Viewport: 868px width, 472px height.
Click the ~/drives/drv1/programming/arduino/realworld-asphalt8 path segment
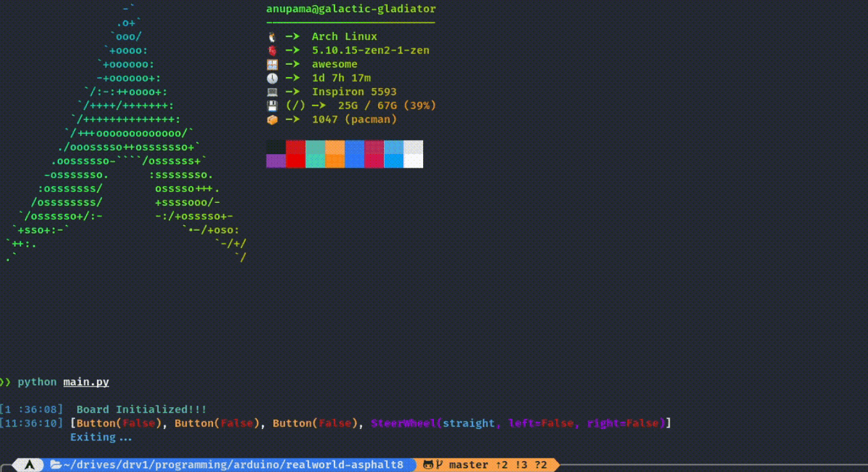tap(233, 465)
